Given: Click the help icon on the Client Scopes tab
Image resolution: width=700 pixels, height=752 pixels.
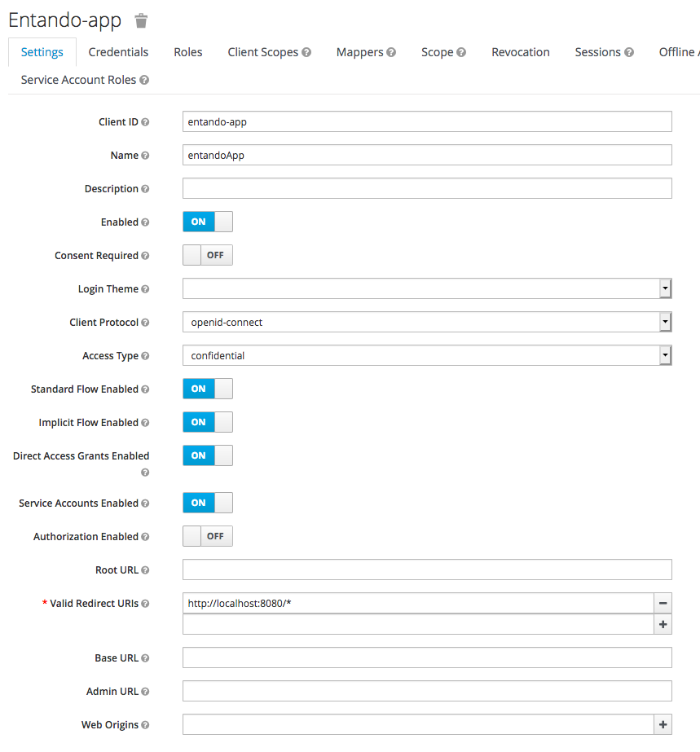Looking at the screenshot, I should click(306, 52).
